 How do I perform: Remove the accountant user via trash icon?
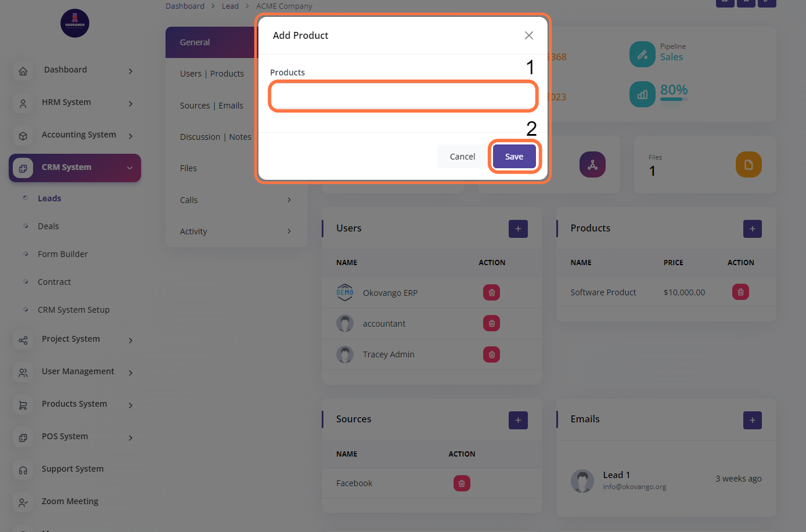pyautogui.click(x=491, y=323)
